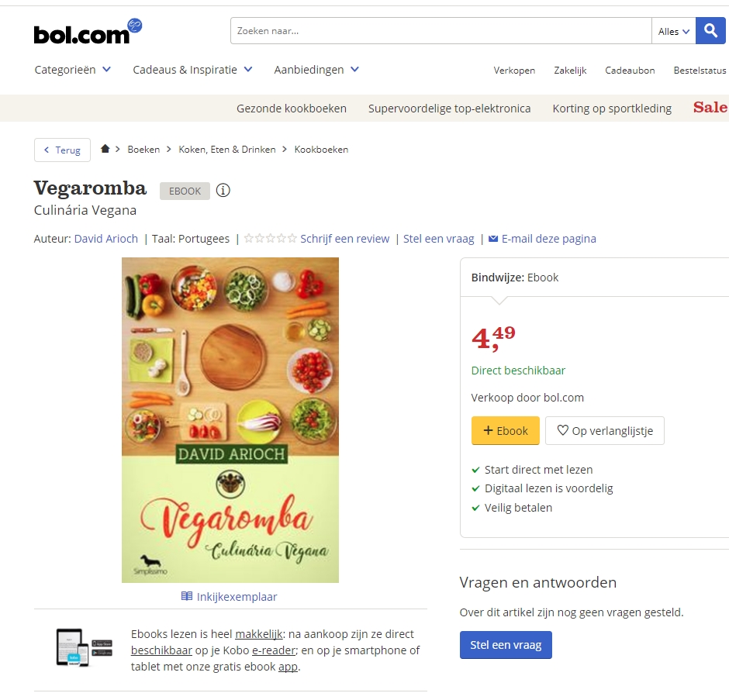Viewport: 729px width, 700px height.
Task: Expand the Categorieën dropdown
Action: 73,70
